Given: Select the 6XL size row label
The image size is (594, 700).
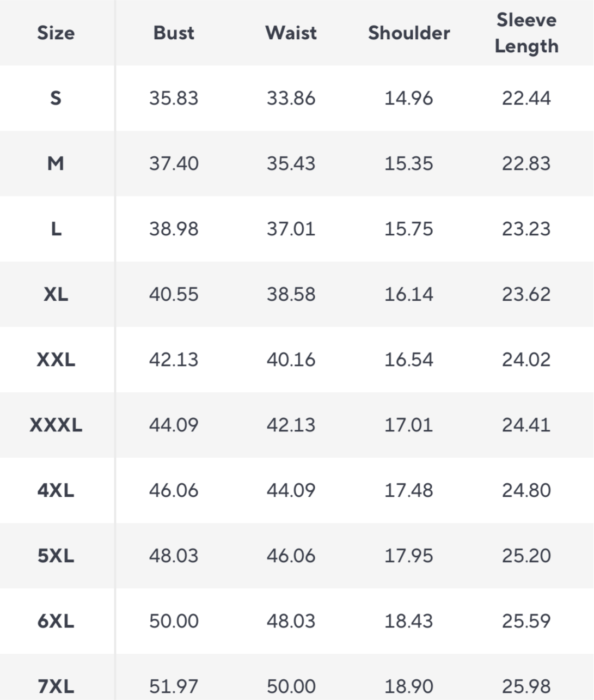Looking at the screenshot, I should pyautogui.click(x=56, y=621).
